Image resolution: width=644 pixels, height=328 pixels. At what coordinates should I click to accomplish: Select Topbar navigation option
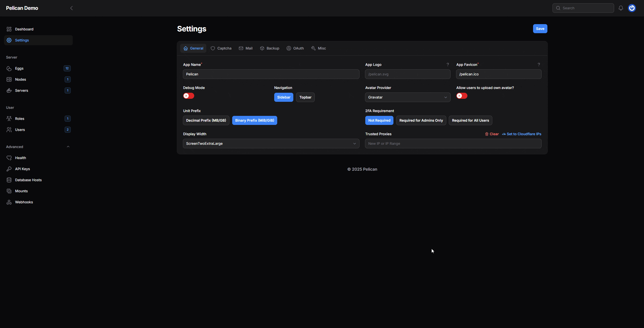coord(305,97)
